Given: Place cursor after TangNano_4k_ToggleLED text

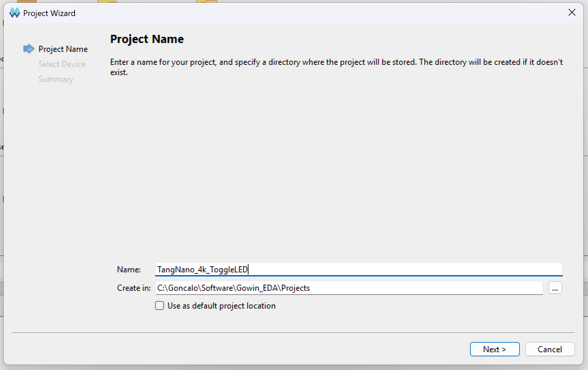Looking at the screenshot, I should [x=248, y=270].
